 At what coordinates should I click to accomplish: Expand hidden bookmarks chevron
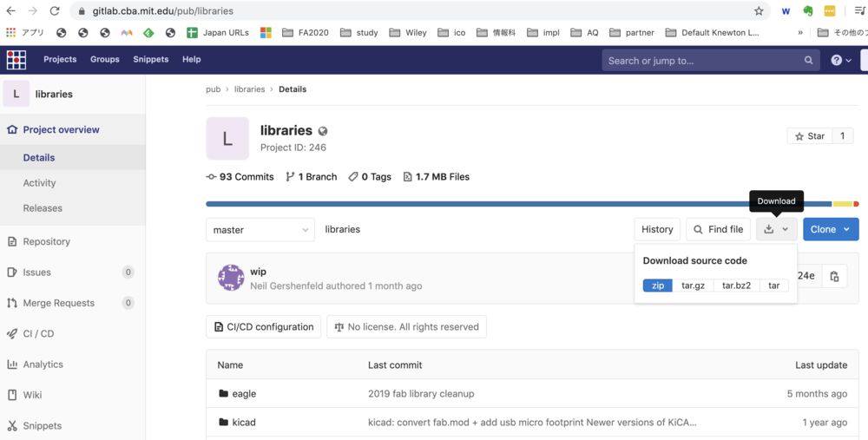[x=800, y=33]
